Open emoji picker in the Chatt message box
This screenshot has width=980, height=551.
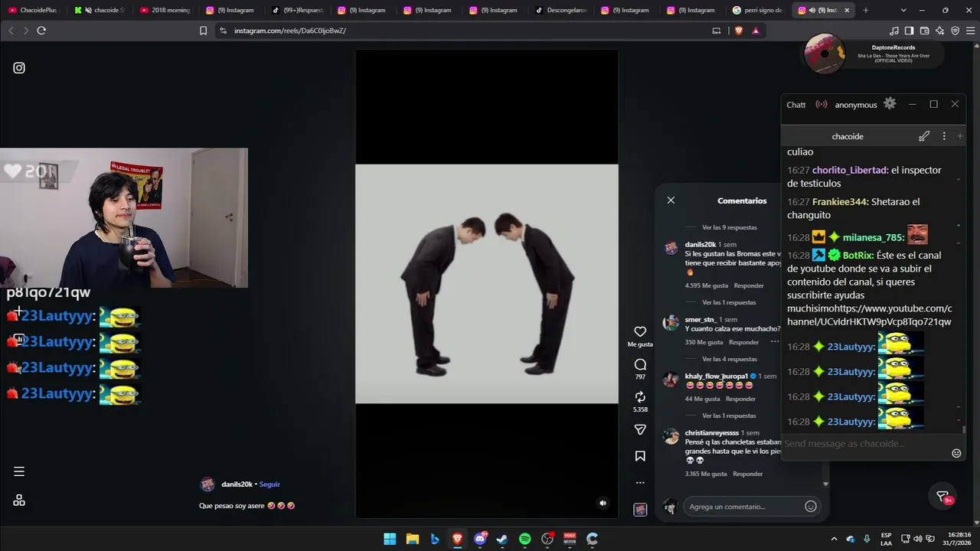click(956, 453)
